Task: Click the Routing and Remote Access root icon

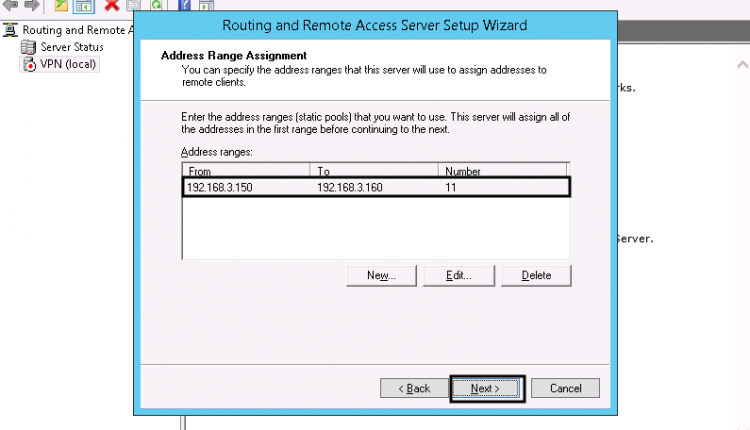Action: [x=11, y=30]
